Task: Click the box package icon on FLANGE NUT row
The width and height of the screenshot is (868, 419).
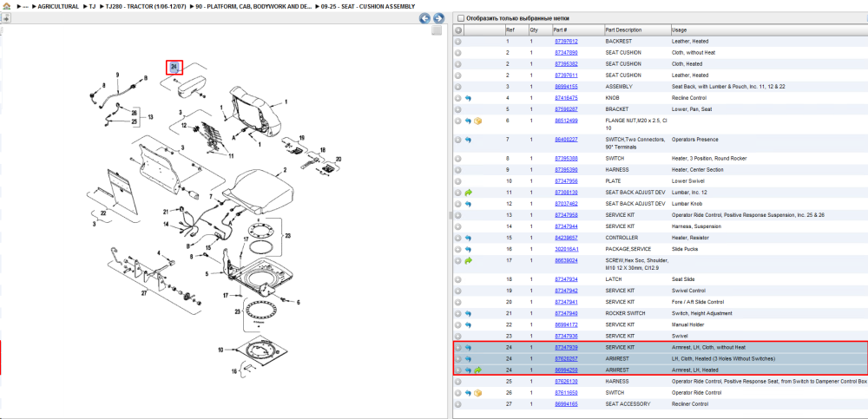Action: 478,121
